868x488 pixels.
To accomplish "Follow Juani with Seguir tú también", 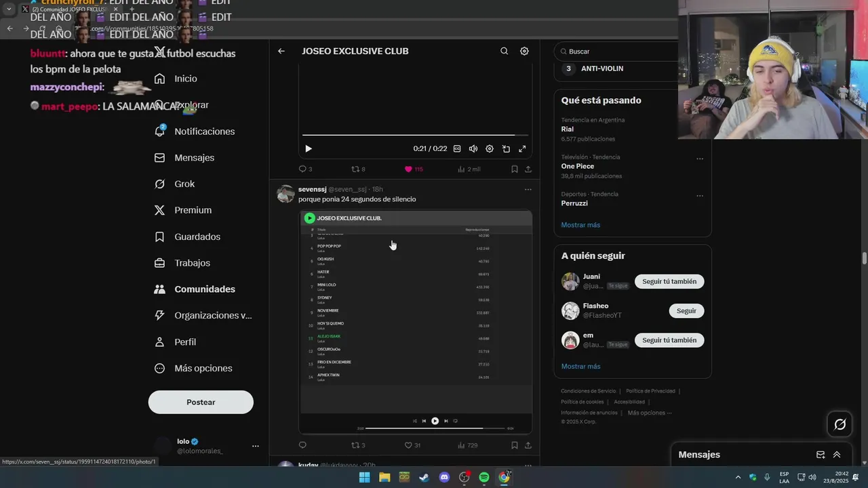I will pyautogui.click(x=669, y=281).
